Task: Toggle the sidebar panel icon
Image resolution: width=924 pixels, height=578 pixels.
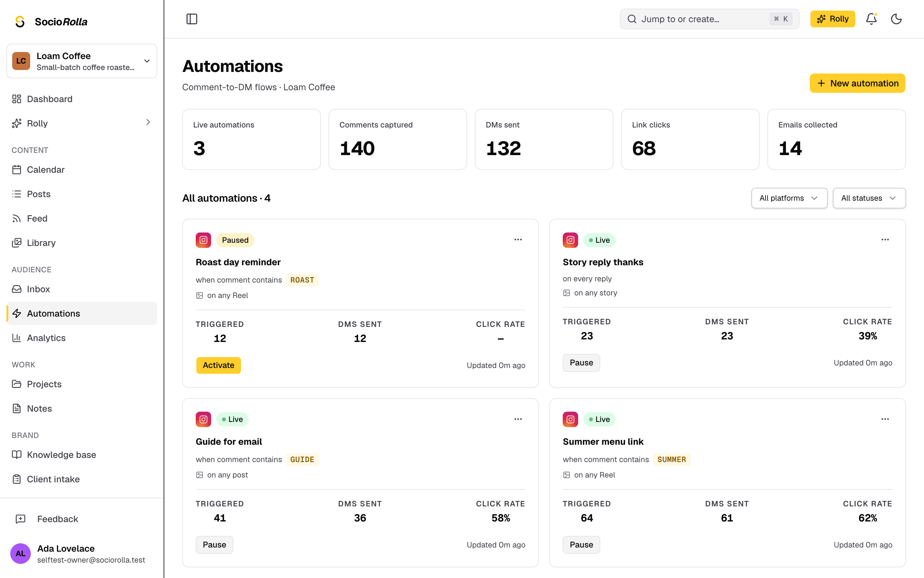Action: tap(192, 19)
